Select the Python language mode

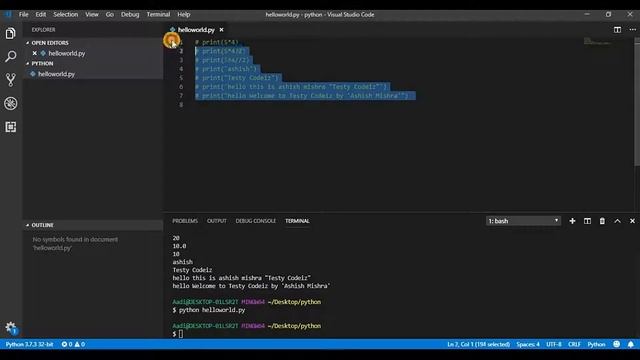point(596,344)
